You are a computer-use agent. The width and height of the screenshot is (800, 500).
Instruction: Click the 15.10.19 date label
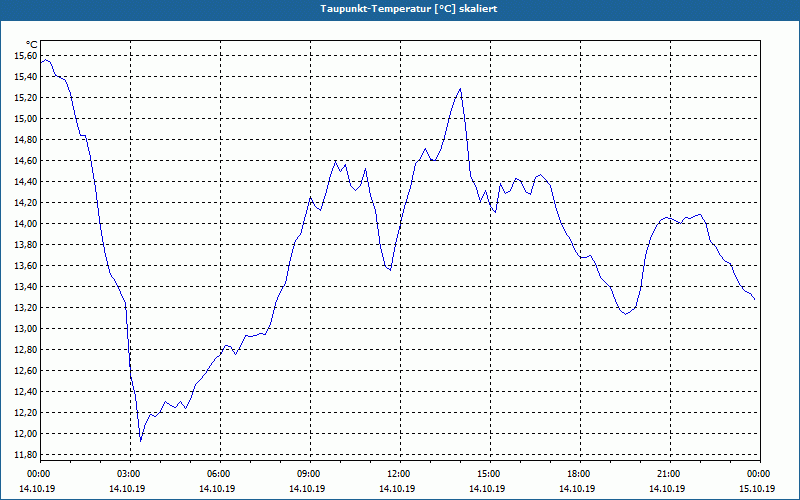click(x=758, y=488)
